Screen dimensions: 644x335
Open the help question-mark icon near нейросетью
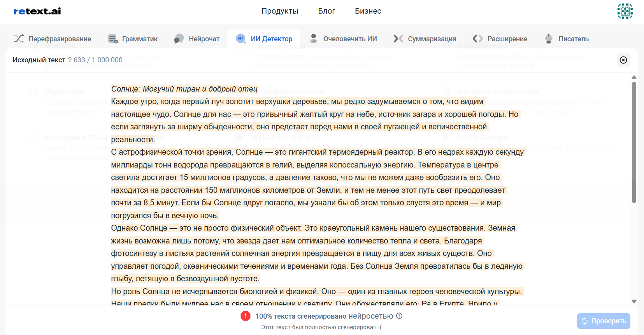[x=399, y=316]
